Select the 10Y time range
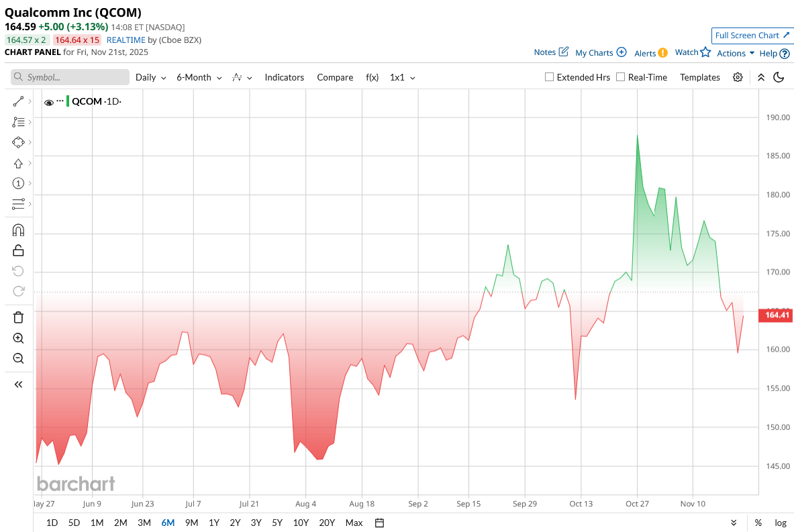This screenshot has height=532, width=794. coord(301,523)
